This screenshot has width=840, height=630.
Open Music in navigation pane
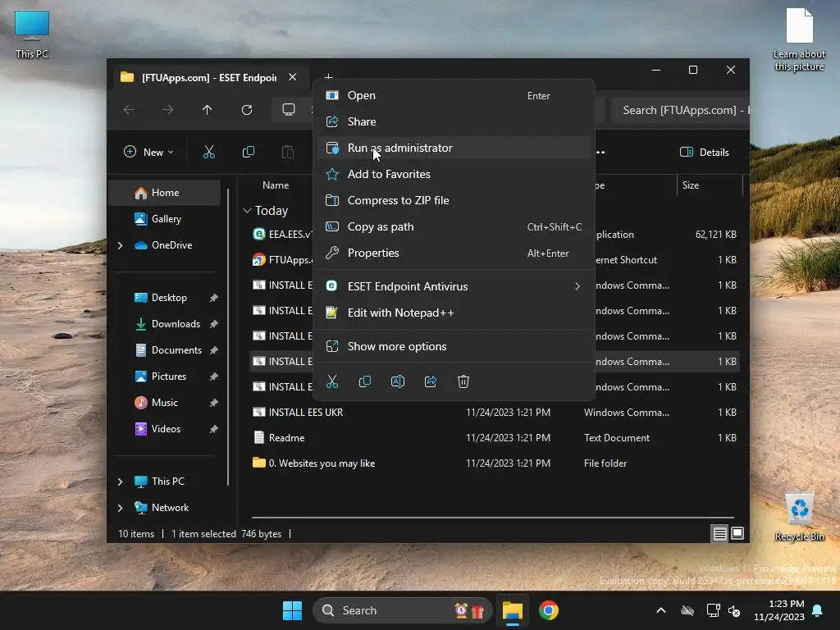tap(164, 403)
